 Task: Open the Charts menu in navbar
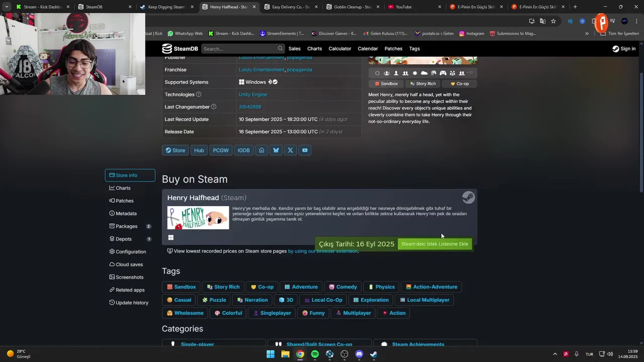(314, 49)
